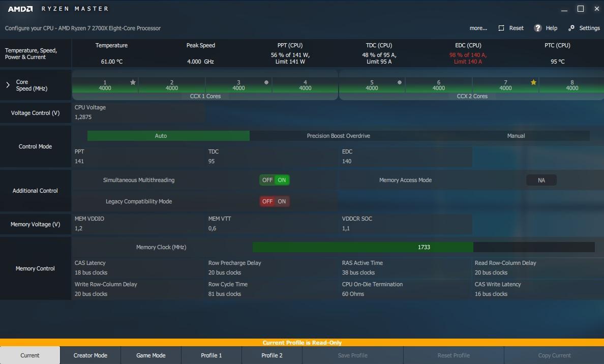Screen dimensions: 604x364
Task: Open Profile 2 tab
Action: [272, 355]
